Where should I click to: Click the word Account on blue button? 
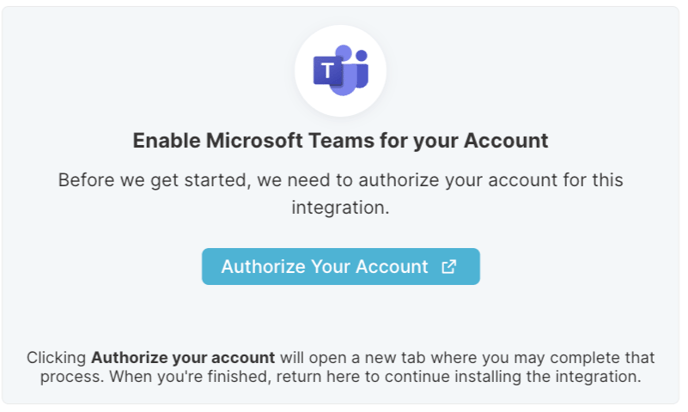(x=391, y=266)
